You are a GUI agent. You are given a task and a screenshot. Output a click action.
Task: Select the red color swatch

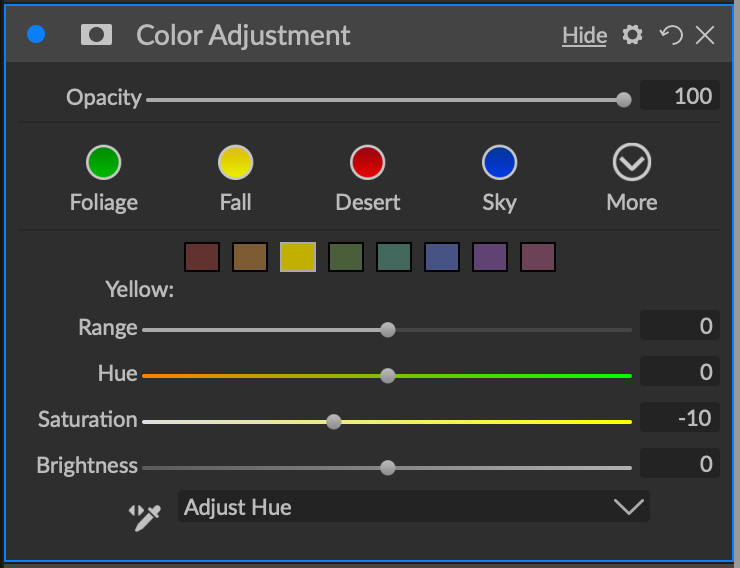click(x=202, y=257)
